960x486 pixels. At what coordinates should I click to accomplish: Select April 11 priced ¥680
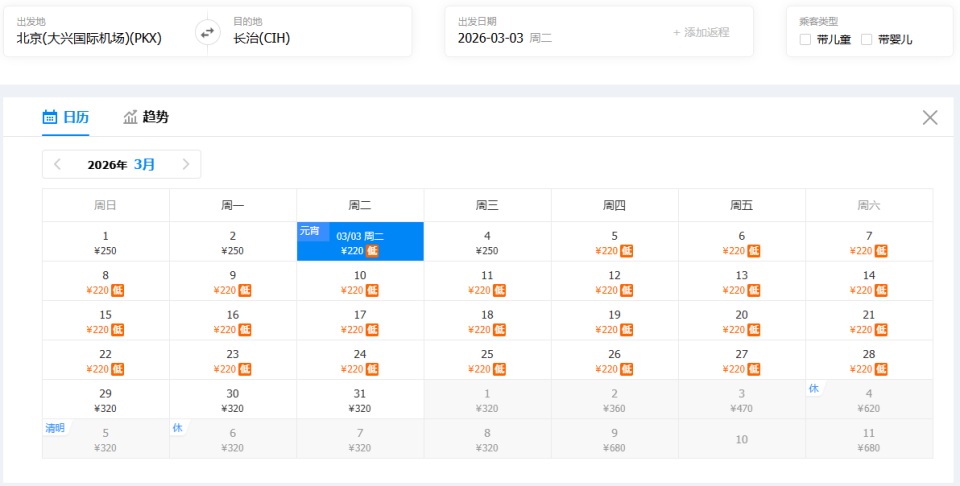(x=869, y=439)
